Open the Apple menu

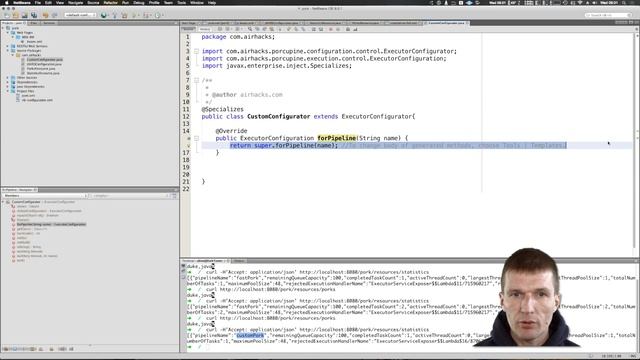[7, 2]
